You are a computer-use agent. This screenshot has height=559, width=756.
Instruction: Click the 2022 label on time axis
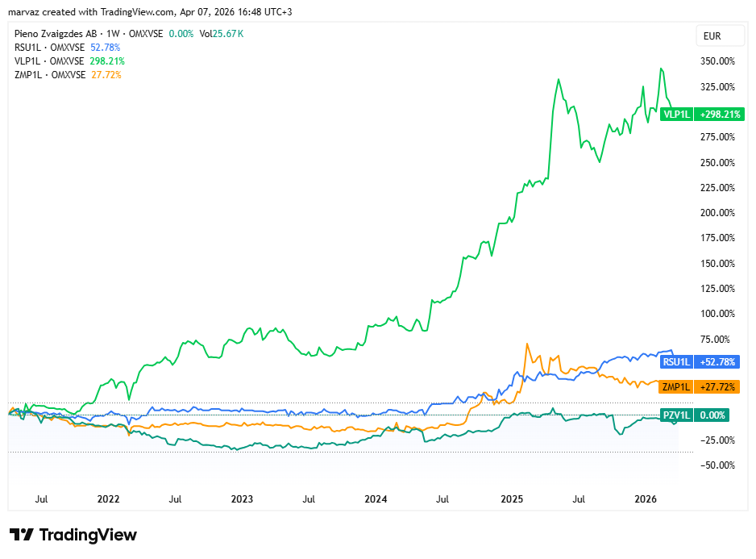click(x=108, y=499)
